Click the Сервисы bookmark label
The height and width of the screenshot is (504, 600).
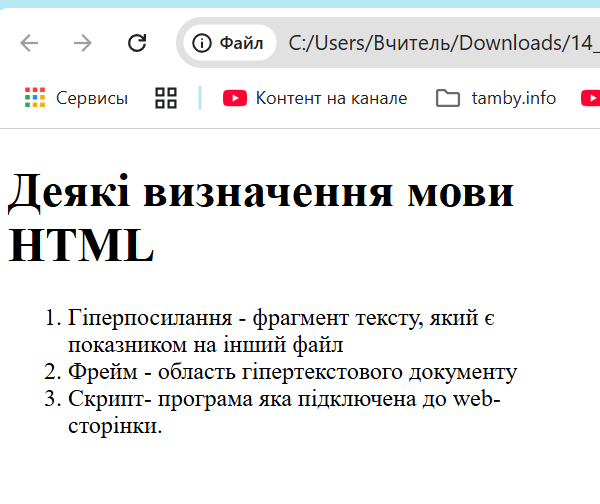coord(92,97)
